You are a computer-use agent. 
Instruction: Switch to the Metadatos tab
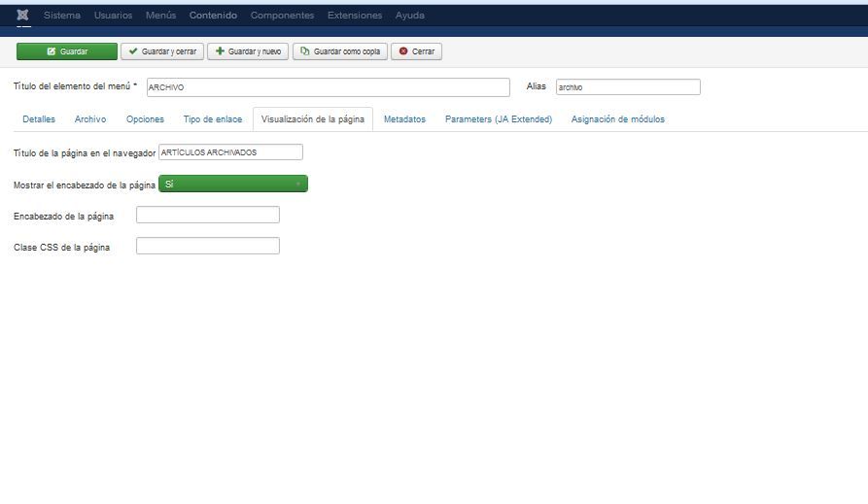[404, 118]
